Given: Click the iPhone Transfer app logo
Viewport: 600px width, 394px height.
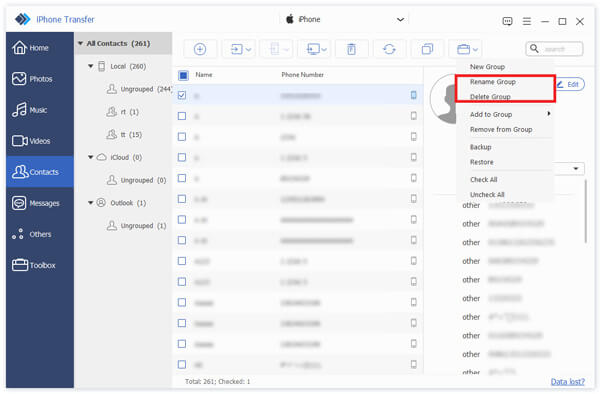Looking at the screenshot, I should 23,19.
